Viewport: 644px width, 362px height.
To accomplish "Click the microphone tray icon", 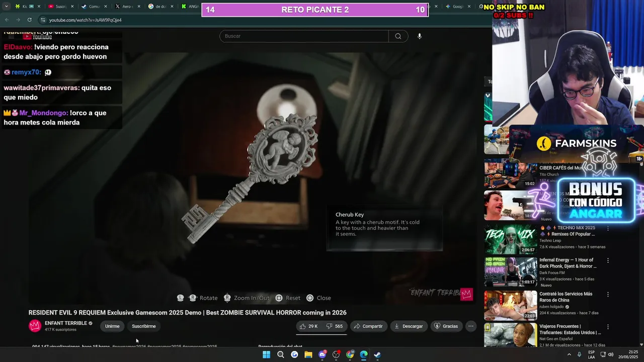I will (x=580, y=354).
